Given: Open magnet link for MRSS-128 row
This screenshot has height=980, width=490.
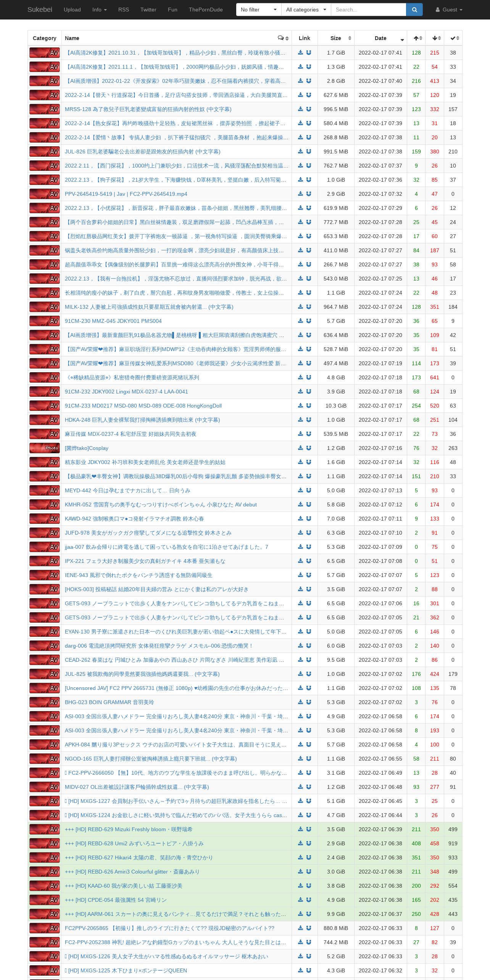Looking at the screenshot, I should (309, 109).
